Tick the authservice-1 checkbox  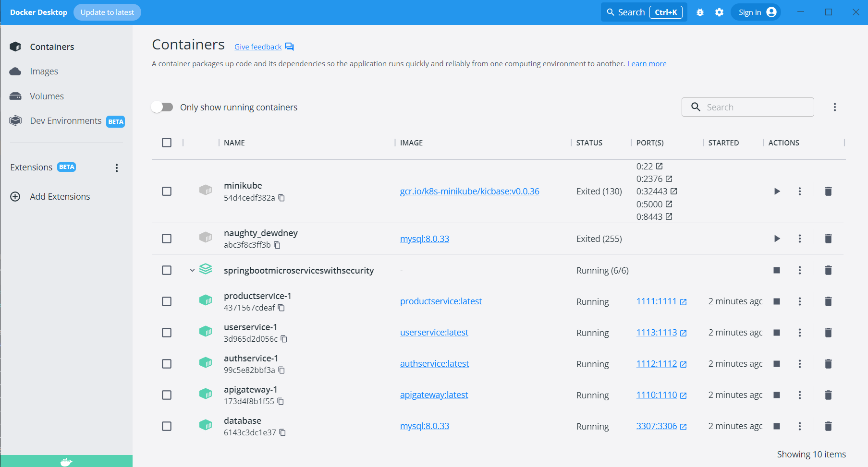[x=167, y=364]
